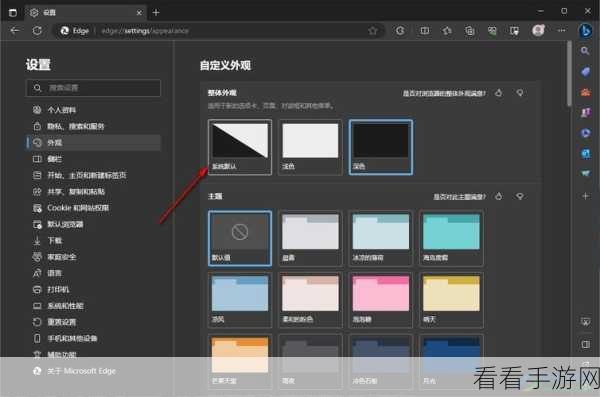
Task: Open the Favorites hub icon
Action: click(x=447, y=31)
